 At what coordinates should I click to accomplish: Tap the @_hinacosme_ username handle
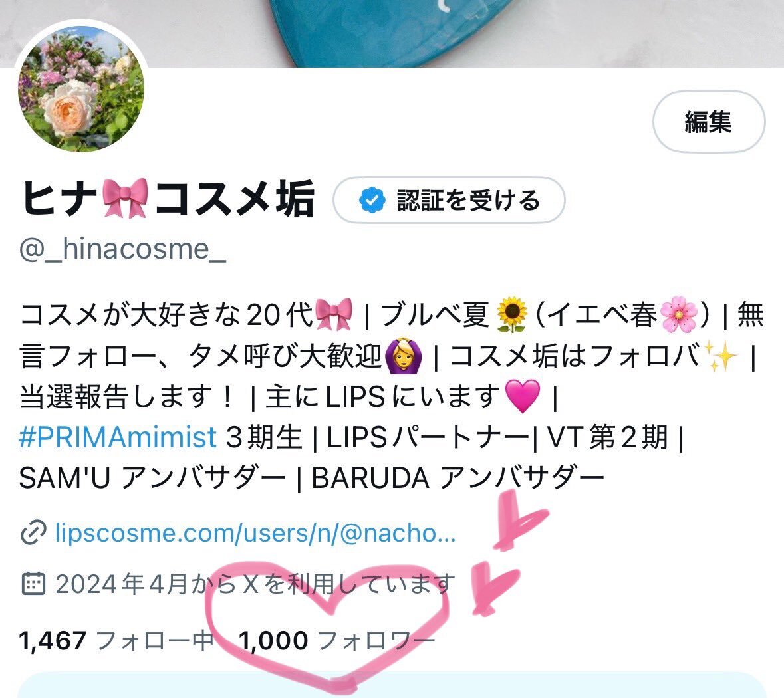pos(122,249)
